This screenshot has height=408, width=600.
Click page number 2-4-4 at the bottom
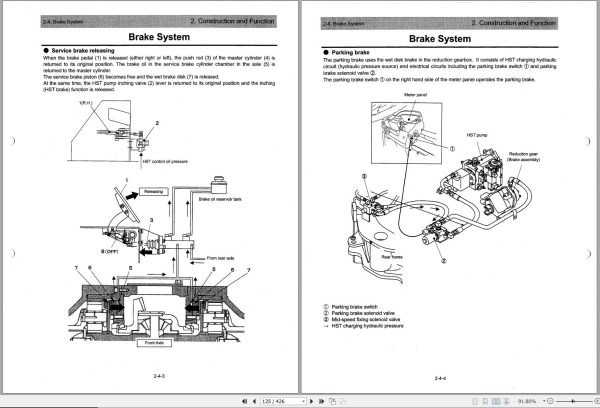point(440,378)
